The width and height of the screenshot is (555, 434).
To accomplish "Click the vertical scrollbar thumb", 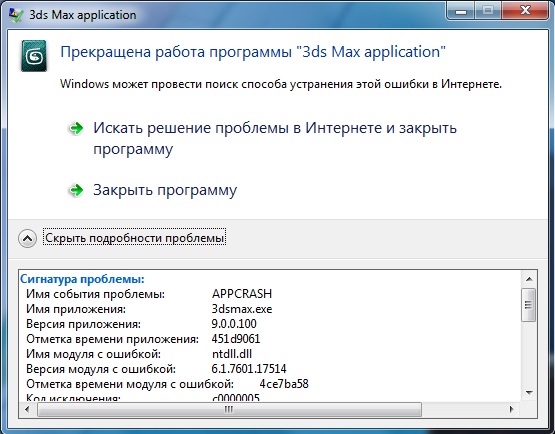I will (x=529, y=304).
